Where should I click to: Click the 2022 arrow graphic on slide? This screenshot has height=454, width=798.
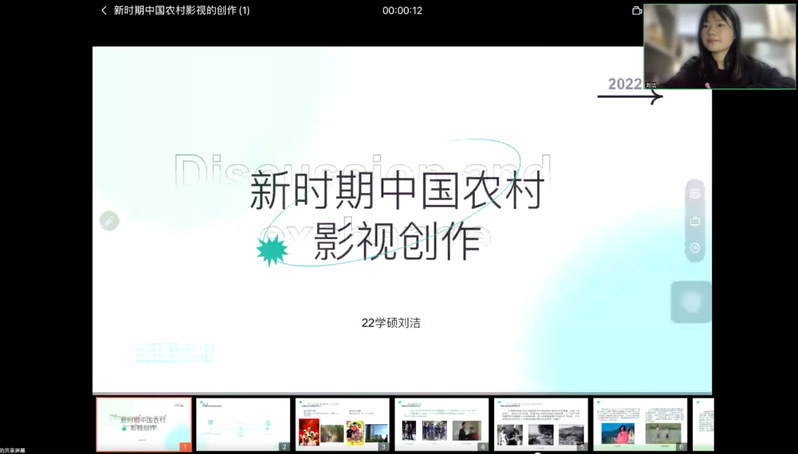[629, 90]
